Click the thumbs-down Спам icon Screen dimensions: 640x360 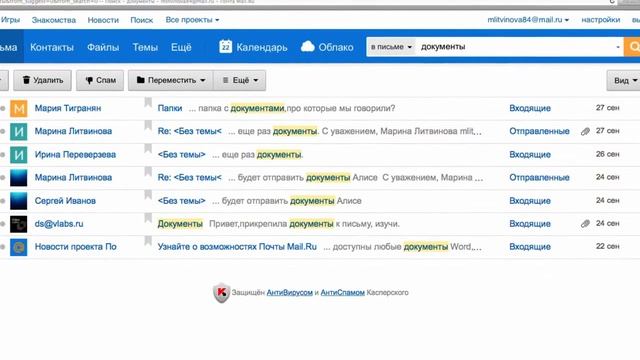[89, 80]
